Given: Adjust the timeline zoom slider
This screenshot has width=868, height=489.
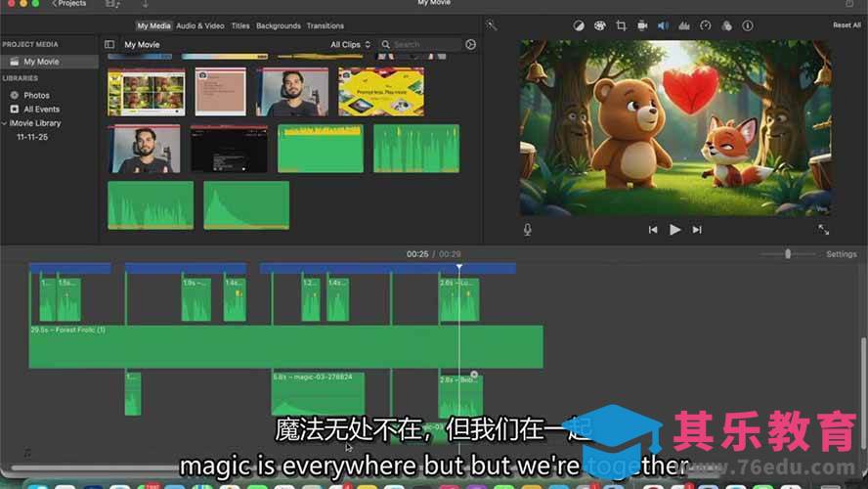Looking at the screenshot, I should point(788,253).
